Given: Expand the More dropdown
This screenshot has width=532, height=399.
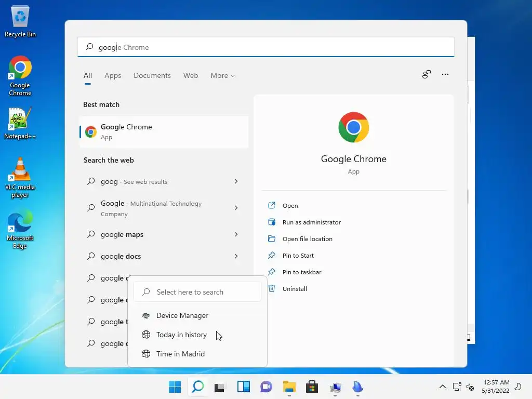Looking at the screenshot, I should pyautogui.click(x=222, y=75).
